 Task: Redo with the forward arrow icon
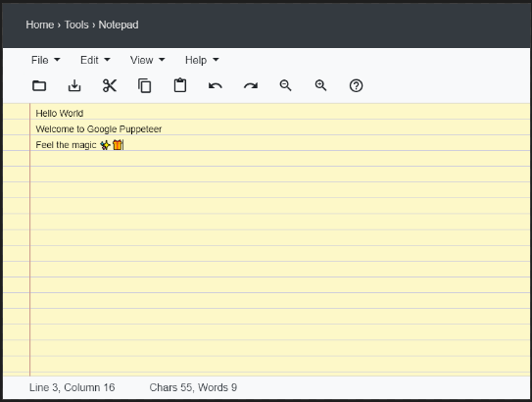click(251, 85)
